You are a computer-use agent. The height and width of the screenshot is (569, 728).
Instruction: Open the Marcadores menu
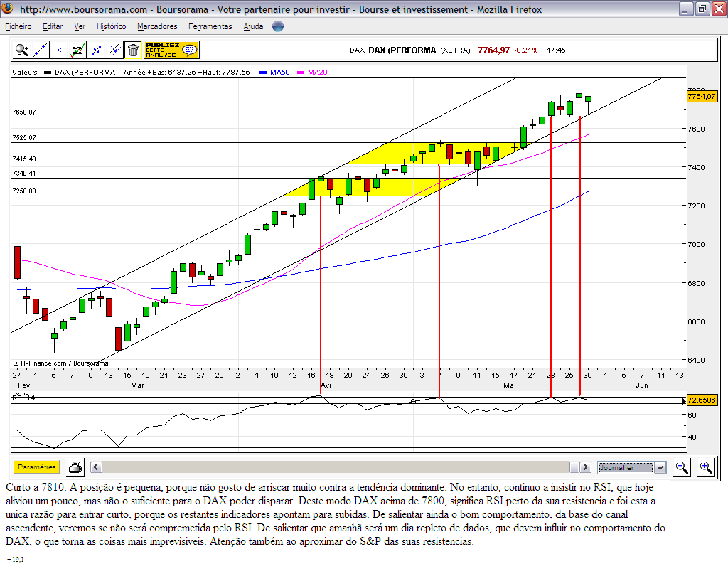(157, 26)
